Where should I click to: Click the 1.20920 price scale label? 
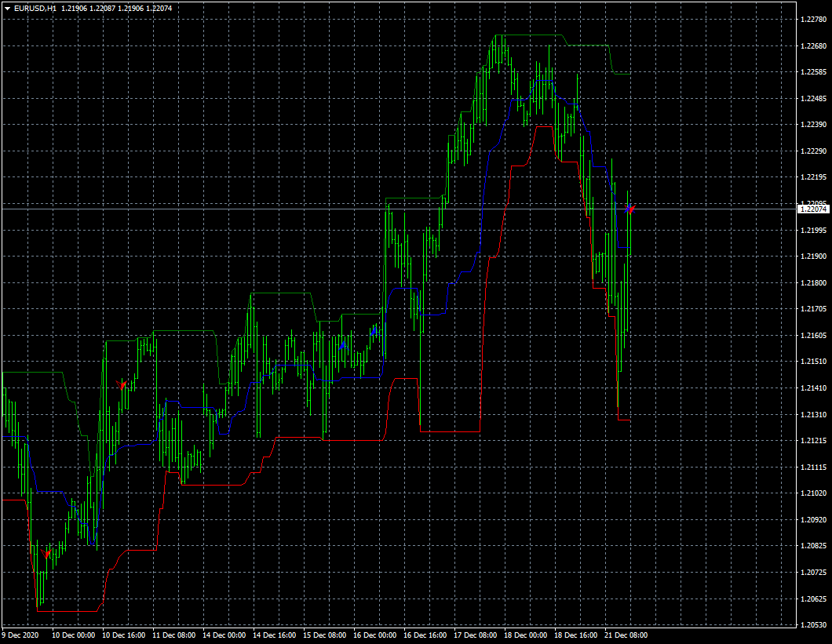(x=813, y=519)
